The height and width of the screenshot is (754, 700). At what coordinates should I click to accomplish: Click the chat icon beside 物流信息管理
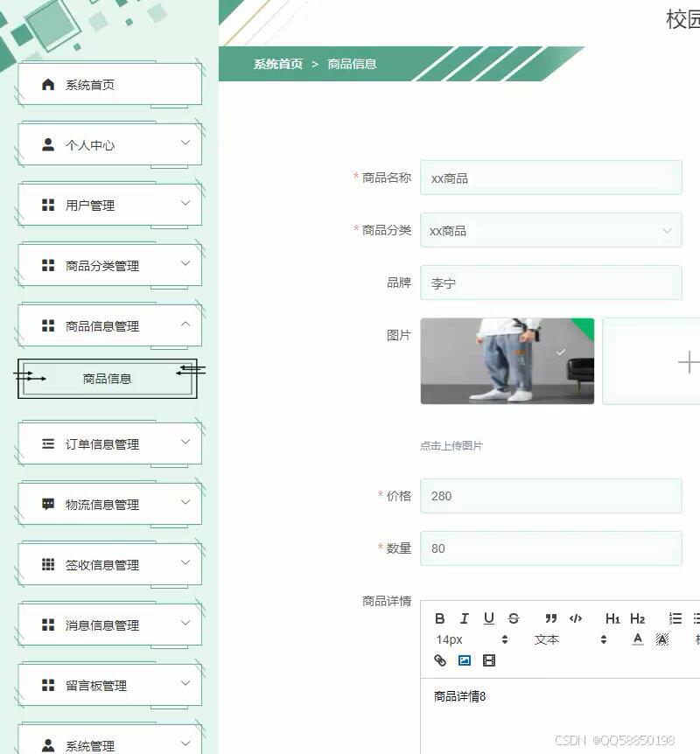48,504
